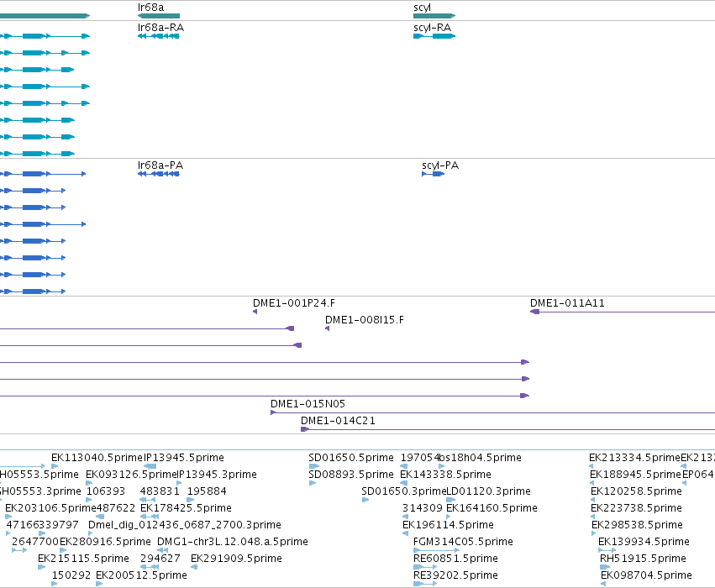Click the EK120258.5prime EST label
This screenshot has height=588, width=715.
click(x=636, y=491)
